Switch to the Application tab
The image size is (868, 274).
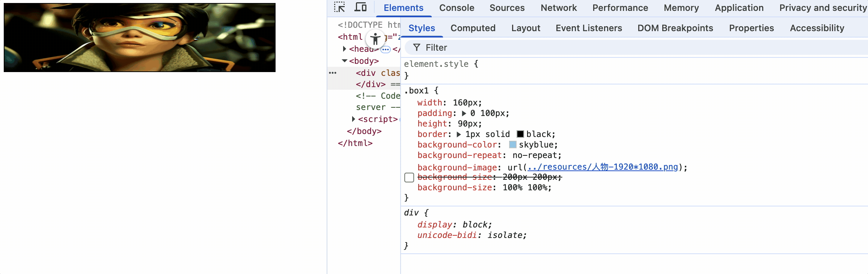click(x=739, y=8)
